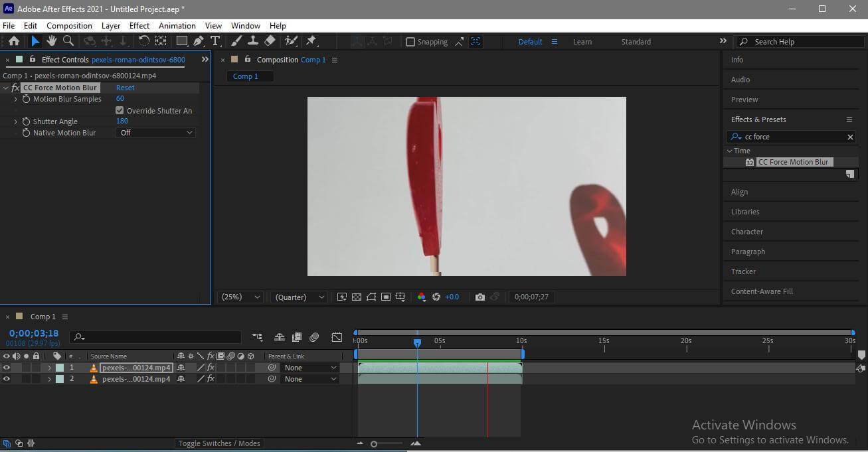868x452 pixels.
Task: Click Toggle Switches / Modes button
Action: 219,443
